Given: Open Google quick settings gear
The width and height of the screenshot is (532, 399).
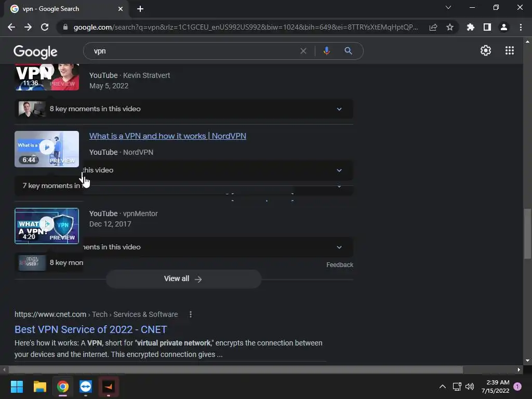Looking at the screenshot, I should (486, 50).
